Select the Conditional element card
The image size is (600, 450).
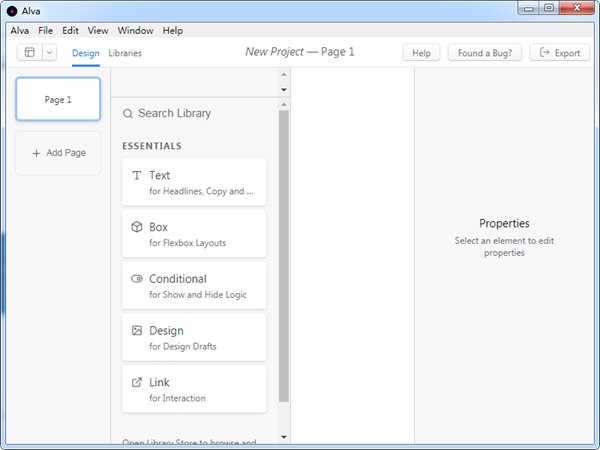[x=194, y=285]
